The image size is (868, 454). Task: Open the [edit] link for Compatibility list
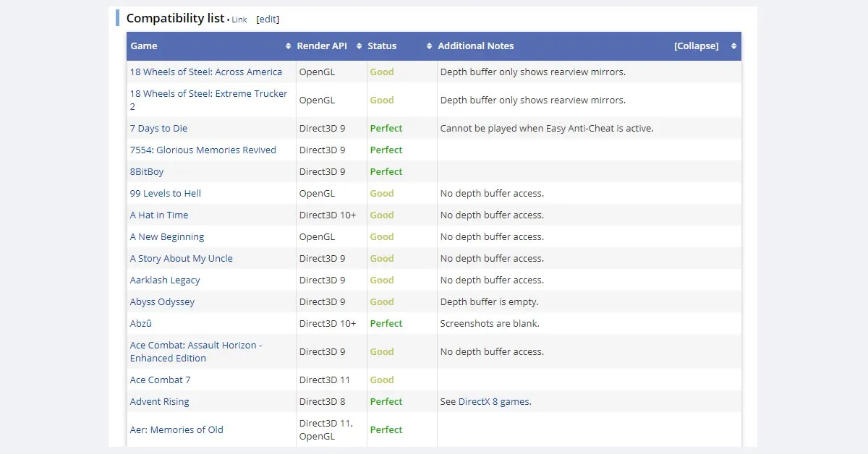click(268, 19)
